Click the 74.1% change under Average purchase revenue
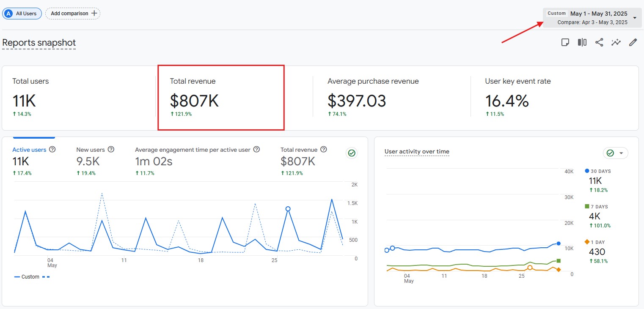 tap(337, 114)
